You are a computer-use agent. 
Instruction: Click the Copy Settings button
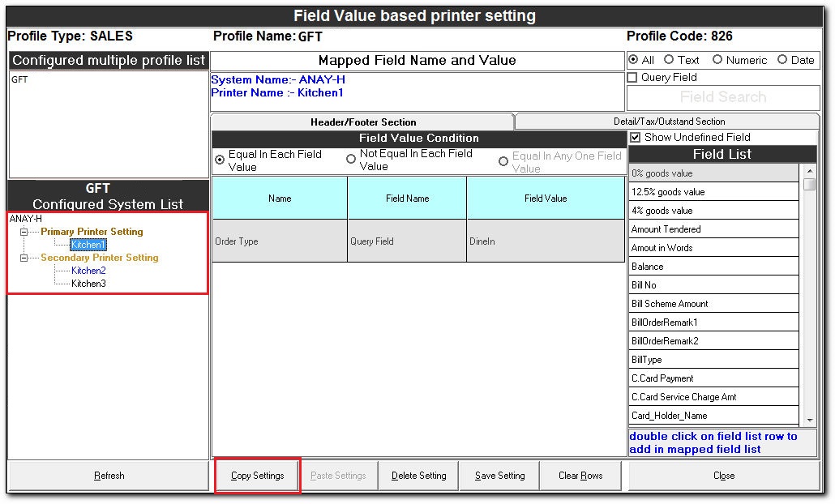tap(258, 476)
